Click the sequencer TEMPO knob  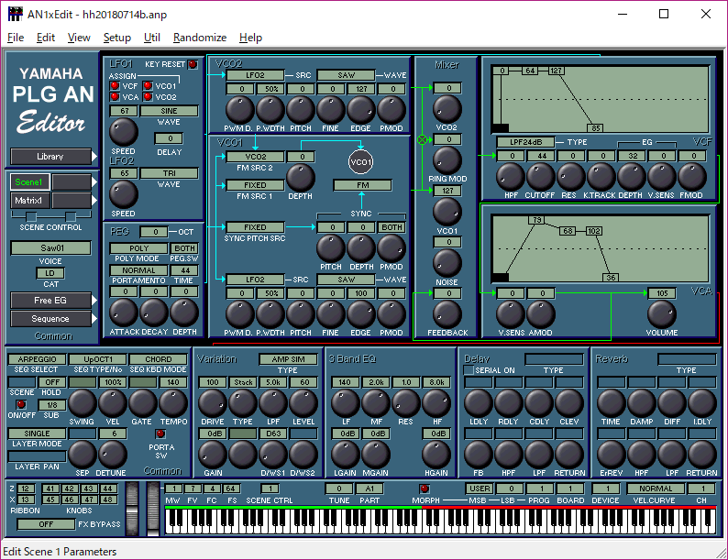tap(172, 403)
